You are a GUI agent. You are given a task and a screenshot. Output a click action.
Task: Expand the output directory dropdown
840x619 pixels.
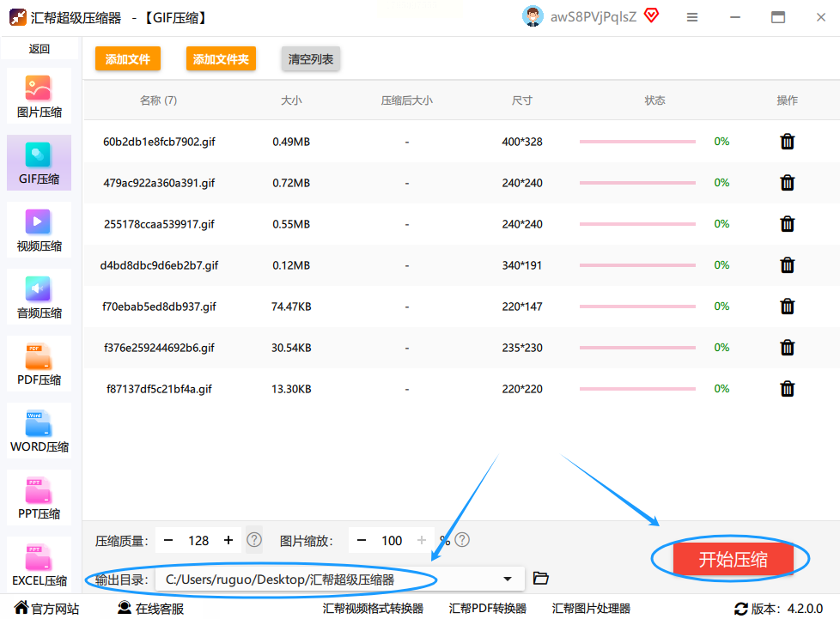coord(507,580)
